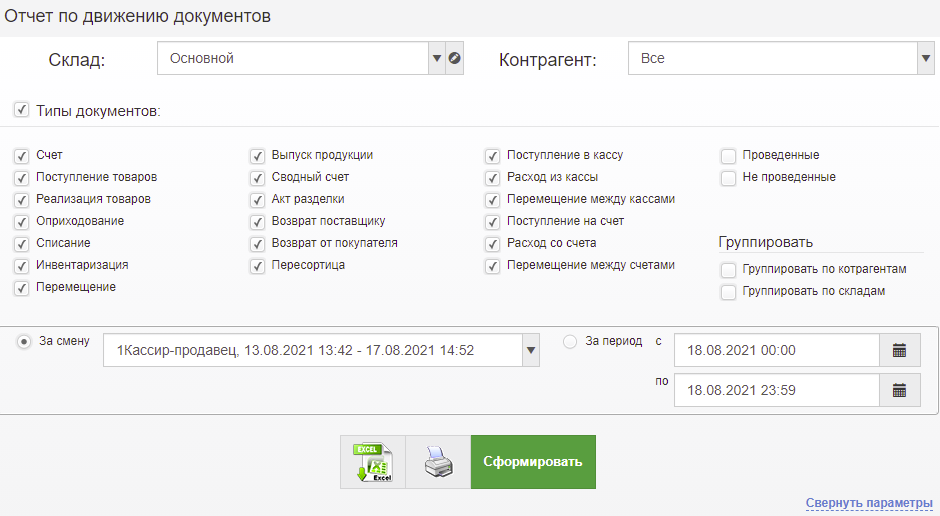940x516 pixels.
Task: Export report to Excel
Action: click(x=373, y=462)
